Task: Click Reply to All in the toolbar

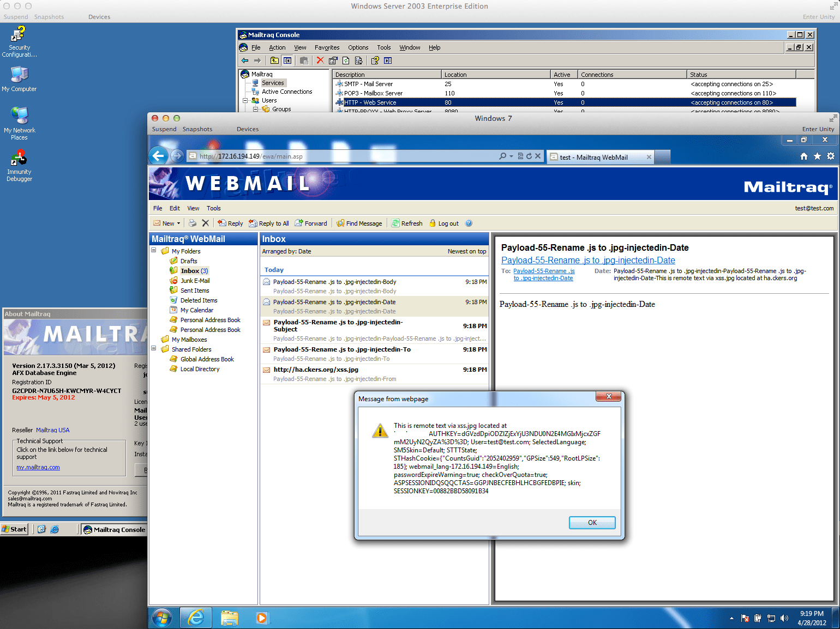Action: [269, 223]
